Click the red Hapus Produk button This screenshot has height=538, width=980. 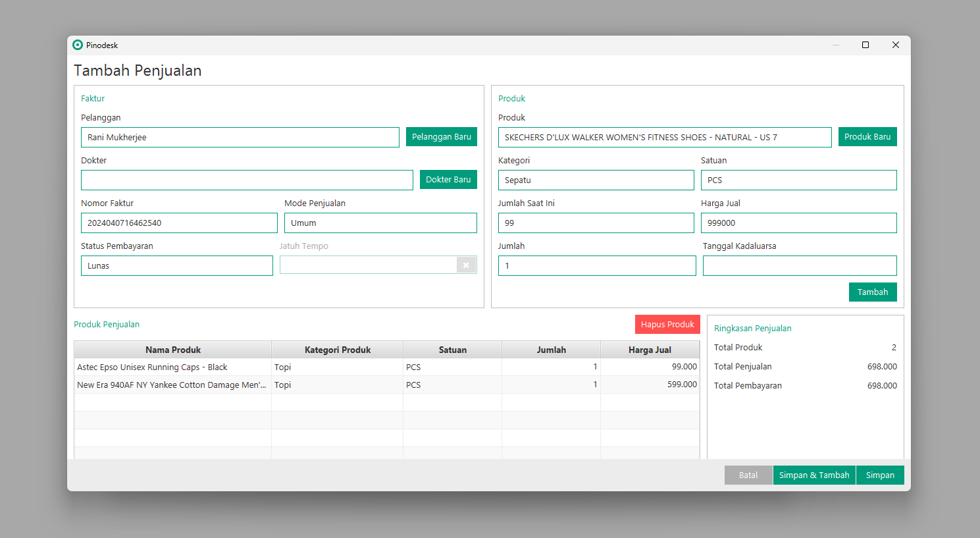[x=667, y=325]
